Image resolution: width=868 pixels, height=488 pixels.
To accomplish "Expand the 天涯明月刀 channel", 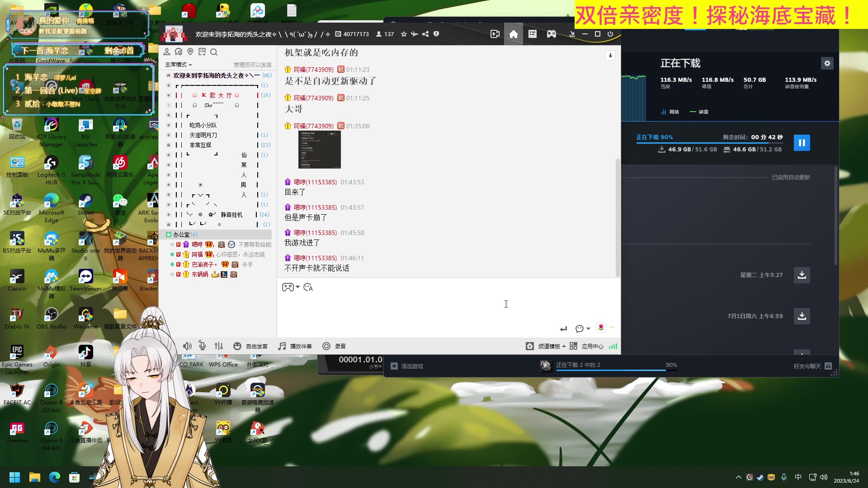I will [169, 135].
